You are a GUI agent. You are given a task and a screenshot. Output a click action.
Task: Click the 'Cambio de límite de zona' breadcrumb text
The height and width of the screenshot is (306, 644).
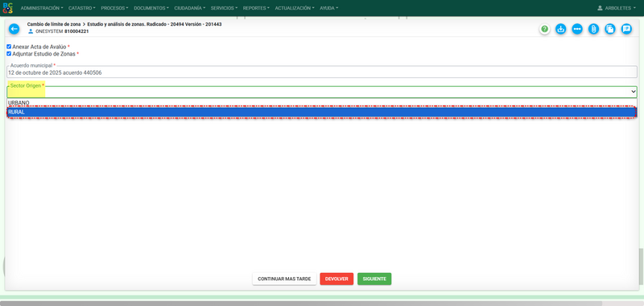[54, 24]
